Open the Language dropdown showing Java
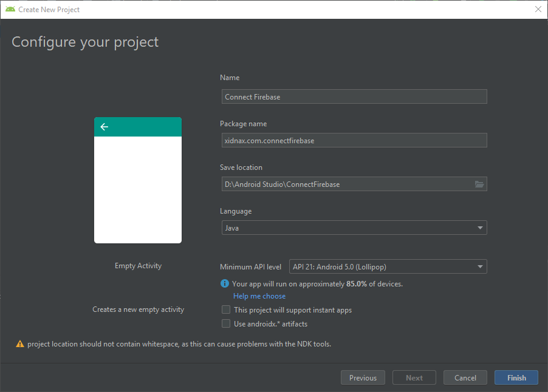 (354, 228)
